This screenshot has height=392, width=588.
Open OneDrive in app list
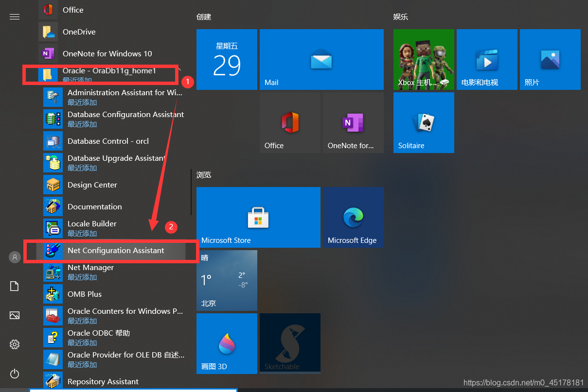111,32
